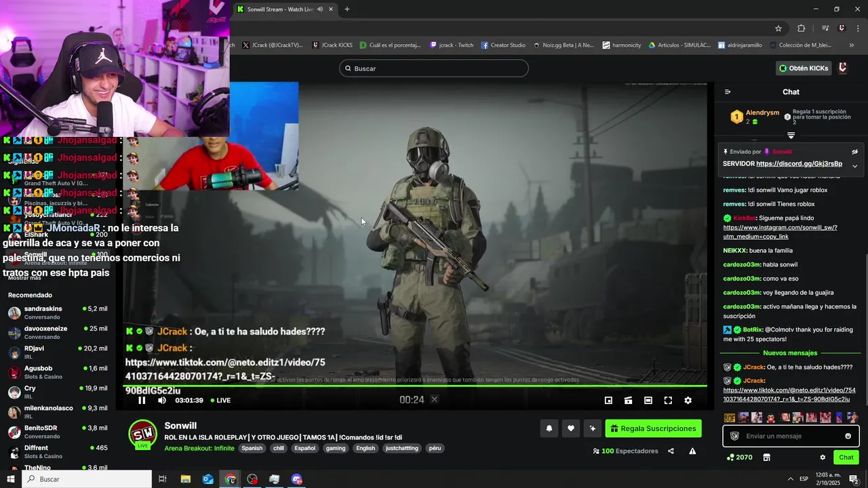This screenshot has height=488, width=868.
Task: Open mini player mode in video controls
Action: coord(608,401)
